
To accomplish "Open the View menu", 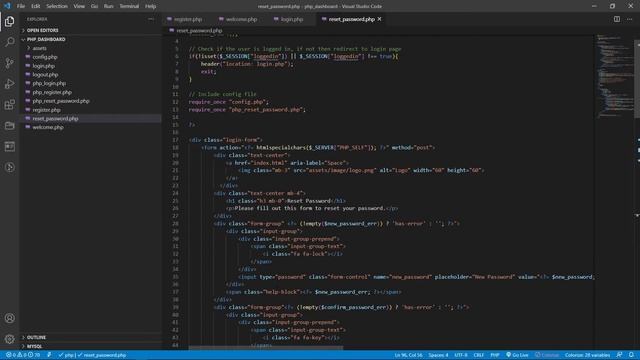I will click(x=79, y=6).
